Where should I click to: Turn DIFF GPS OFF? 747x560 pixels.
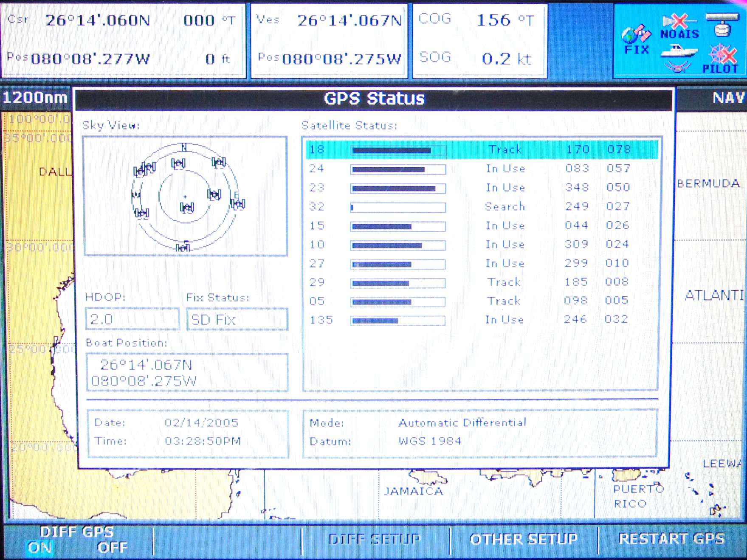[112, 547]
